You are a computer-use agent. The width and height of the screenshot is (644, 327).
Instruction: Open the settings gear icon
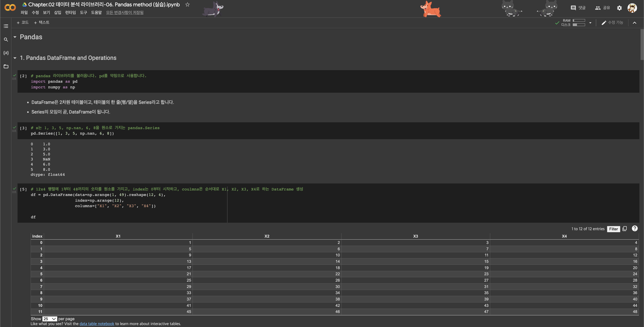[619, 8]
